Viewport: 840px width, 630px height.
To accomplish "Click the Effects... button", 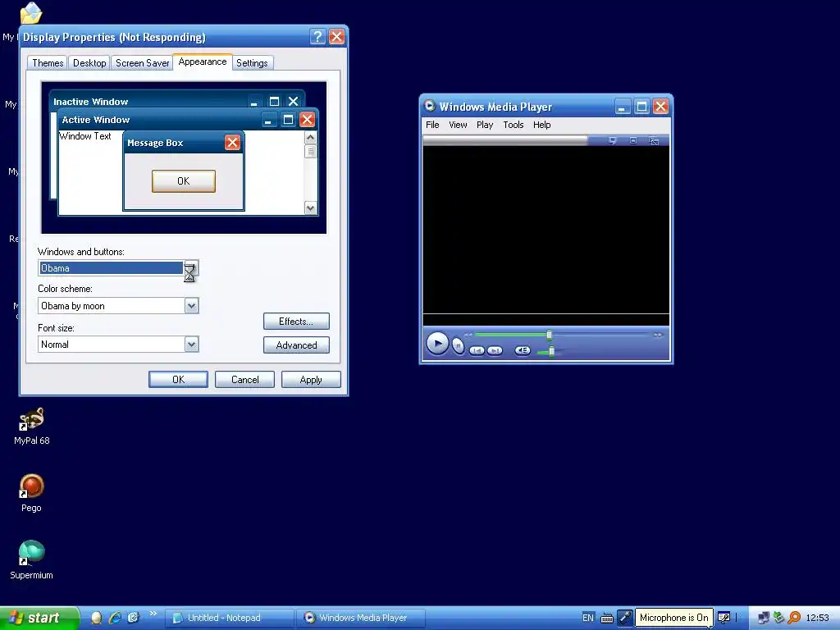I will click(296, 322).
